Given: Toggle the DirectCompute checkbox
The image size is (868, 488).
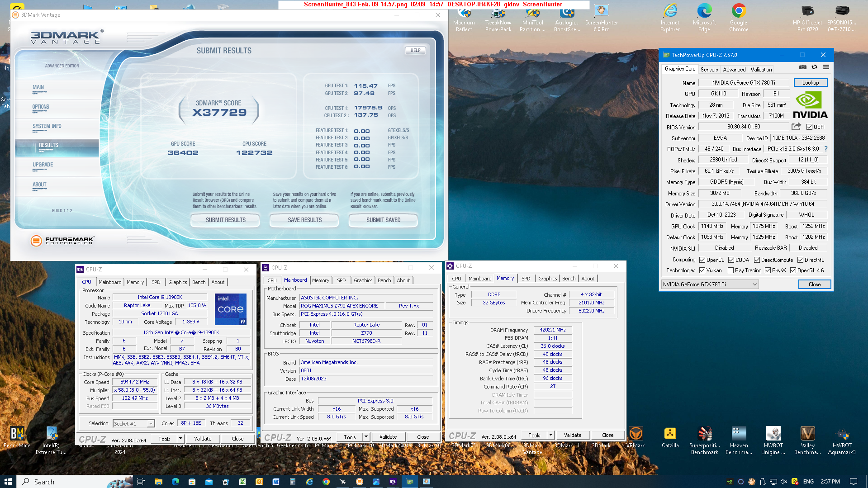Looking at the screenshot, I should [757, 260].
